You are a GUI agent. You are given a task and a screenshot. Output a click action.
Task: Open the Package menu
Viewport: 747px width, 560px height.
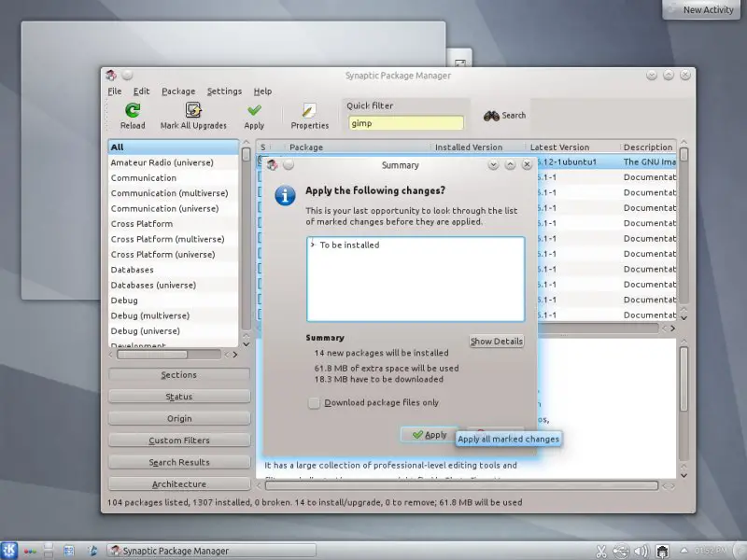[x=178, y=91]
